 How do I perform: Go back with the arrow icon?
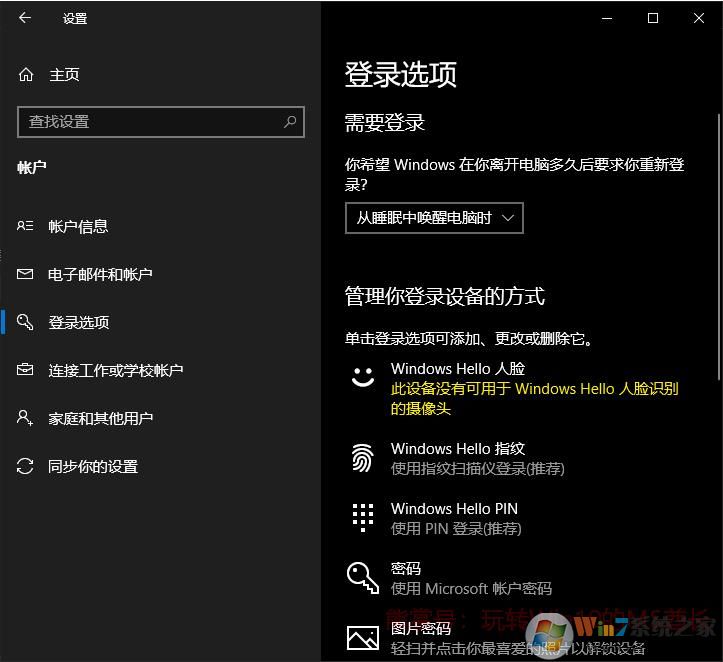(25, 18)
